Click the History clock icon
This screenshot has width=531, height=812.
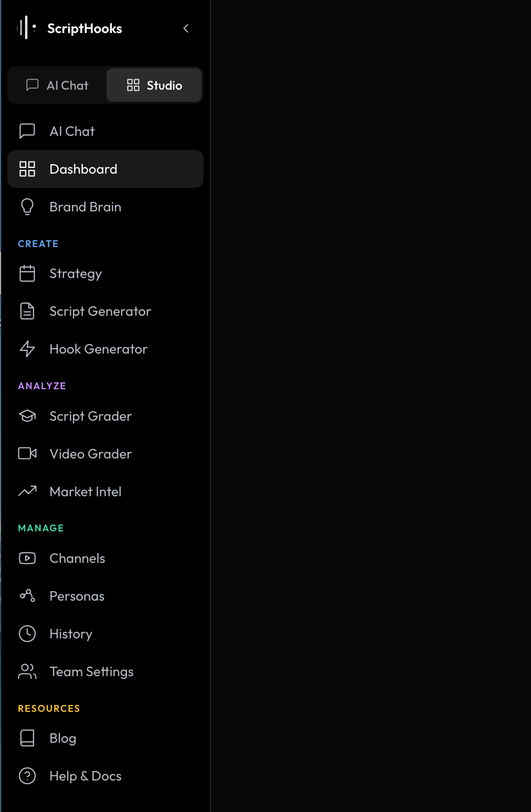(27, 634)
